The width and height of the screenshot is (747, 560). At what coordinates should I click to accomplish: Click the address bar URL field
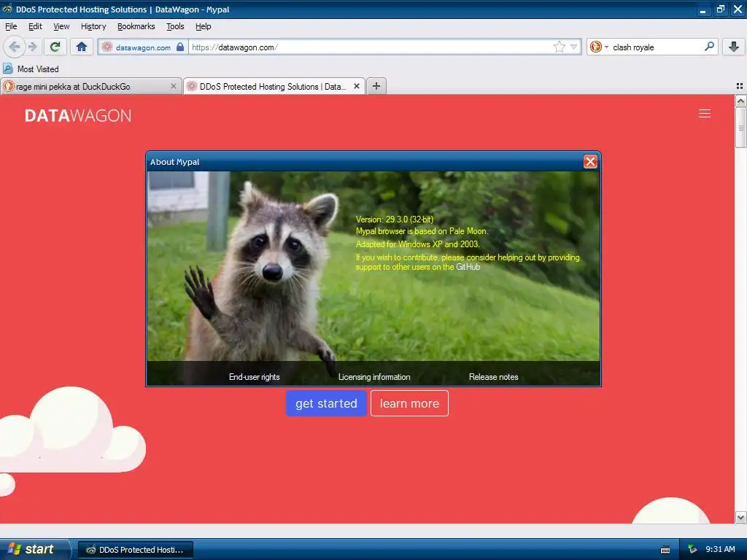[x=371, y=47]
